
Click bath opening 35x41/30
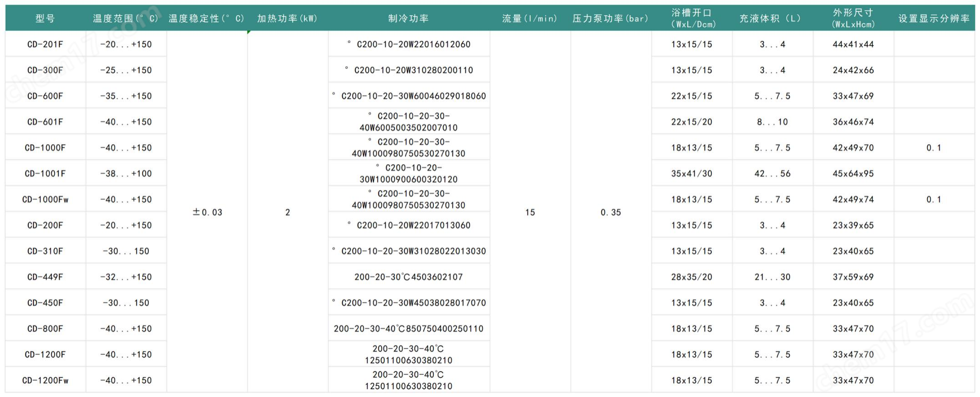(691, 174)
